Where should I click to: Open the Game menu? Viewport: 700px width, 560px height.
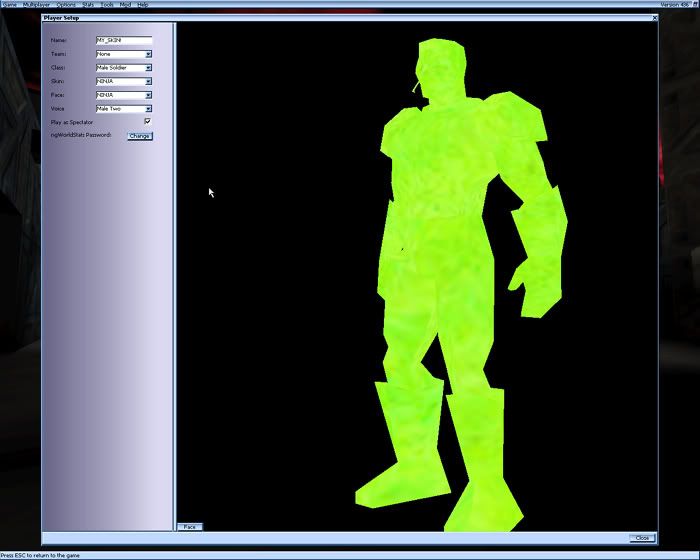(9, 5)
